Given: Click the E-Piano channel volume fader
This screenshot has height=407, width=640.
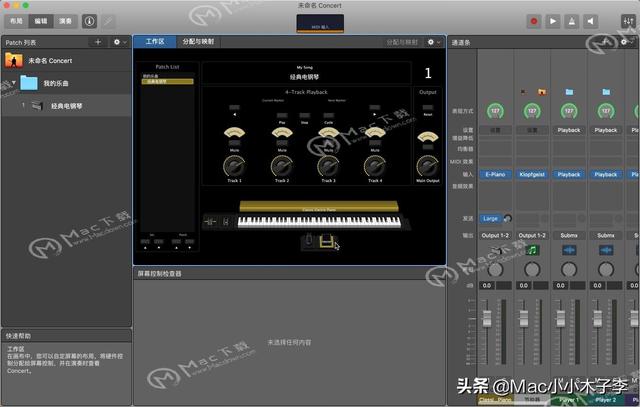Looking at the screenshot, I should 487,319.
